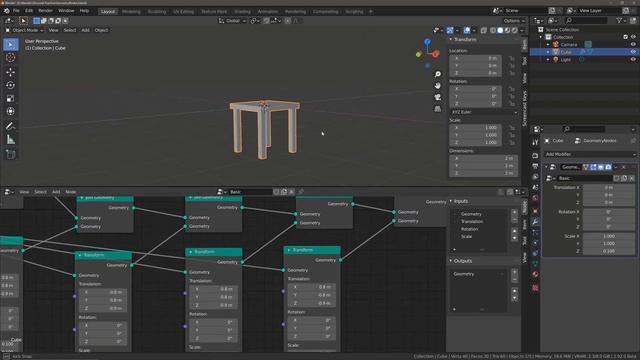The height and width of the screenshot is (360, 640).
Task: Open the viewport Add menu
Action: 85,30
